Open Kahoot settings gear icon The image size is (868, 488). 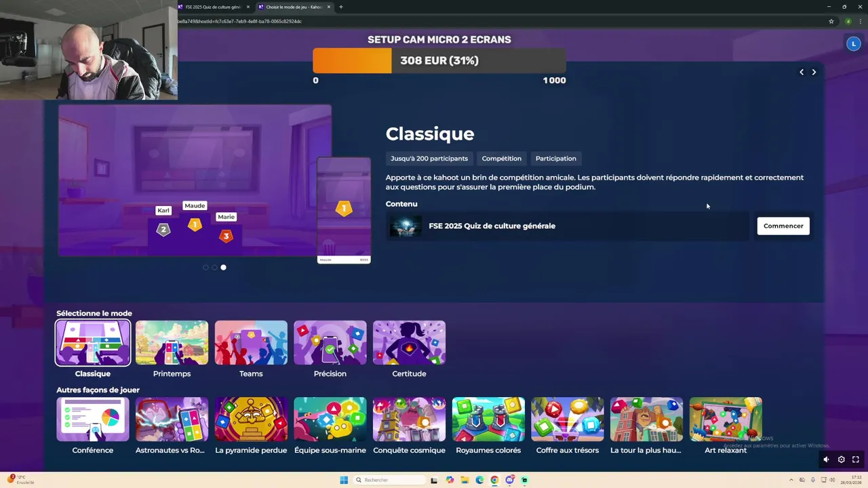tap(841, 460)
